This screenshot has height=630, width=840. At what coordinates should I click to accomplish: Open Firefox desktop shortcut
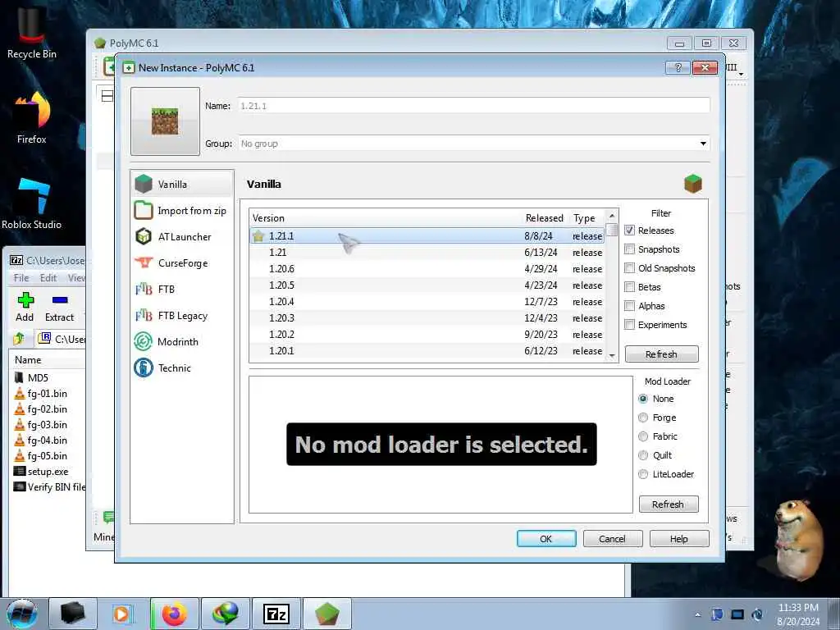pyautogui.click(x=32, y=118)
